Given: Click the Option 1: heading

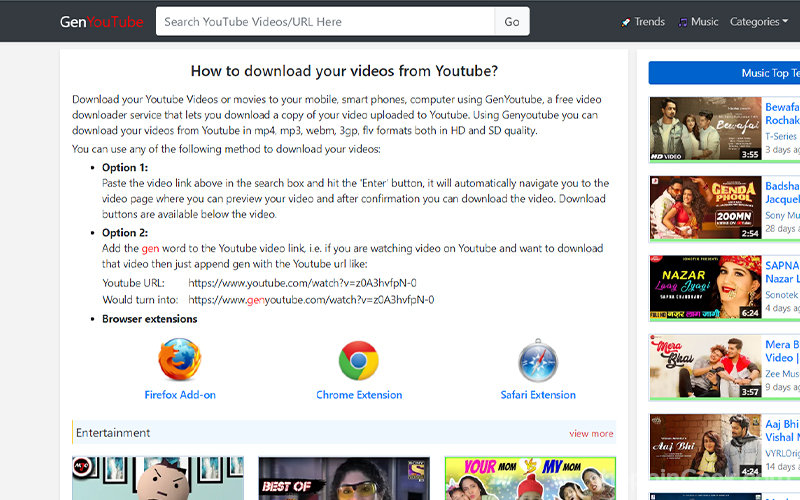Looking at the screenshot, I should 125,167.
